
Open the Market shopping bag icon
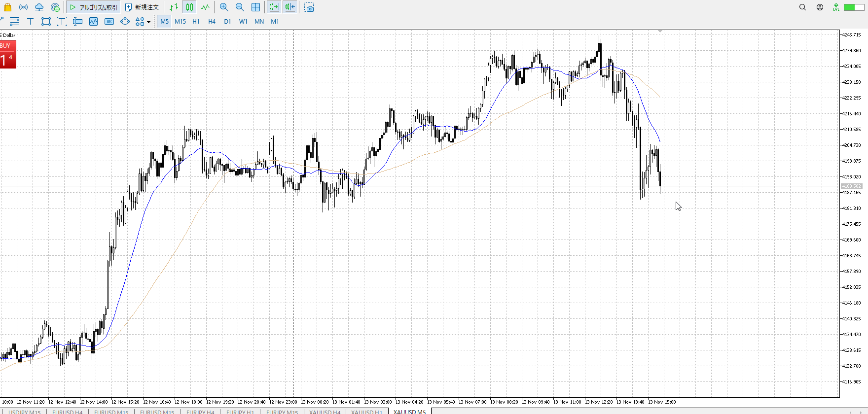7,7
